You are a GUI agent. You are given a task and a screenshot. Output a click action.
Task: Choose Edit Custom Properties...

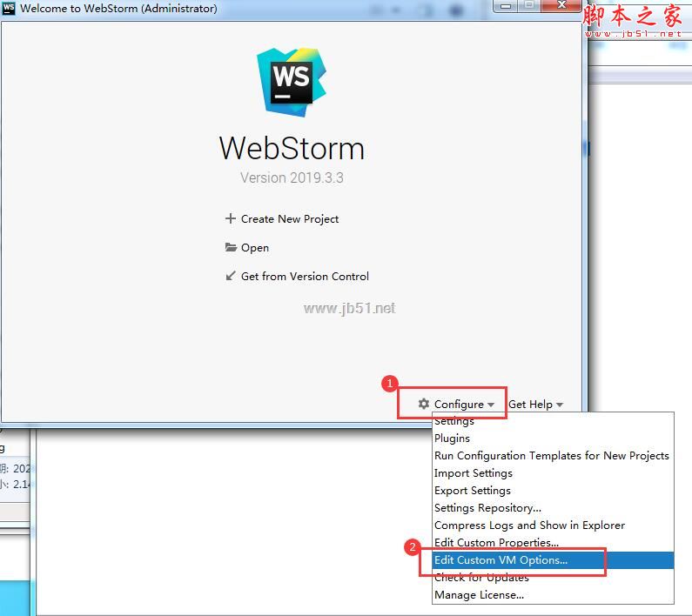tap(553, 542)
